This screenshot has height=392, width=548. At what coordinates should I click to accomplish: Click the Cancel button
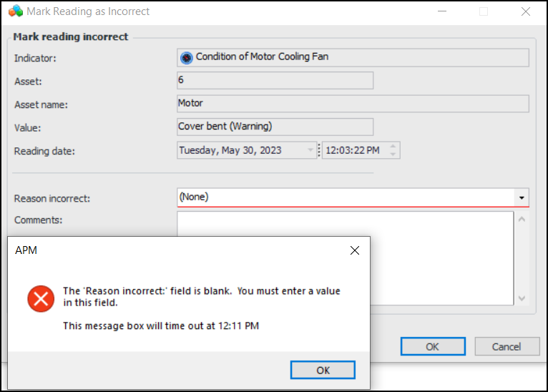tap(507, 347)
